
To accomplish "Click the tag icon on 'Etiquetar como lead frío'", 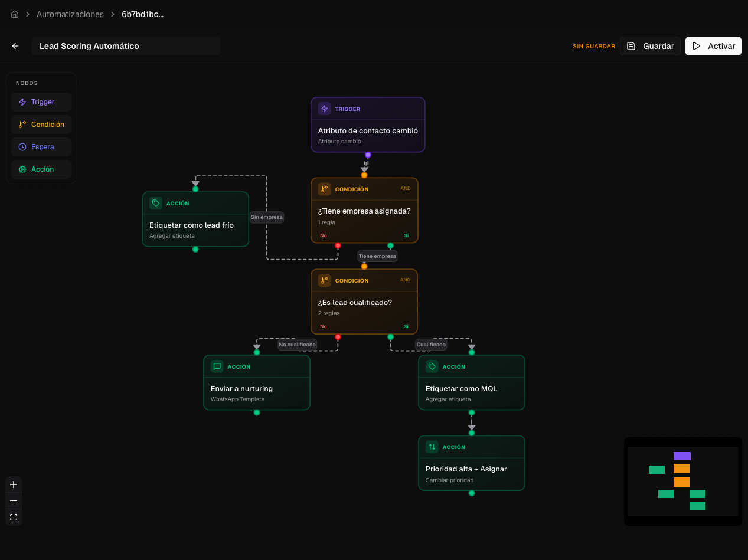I will coord(155,202).
